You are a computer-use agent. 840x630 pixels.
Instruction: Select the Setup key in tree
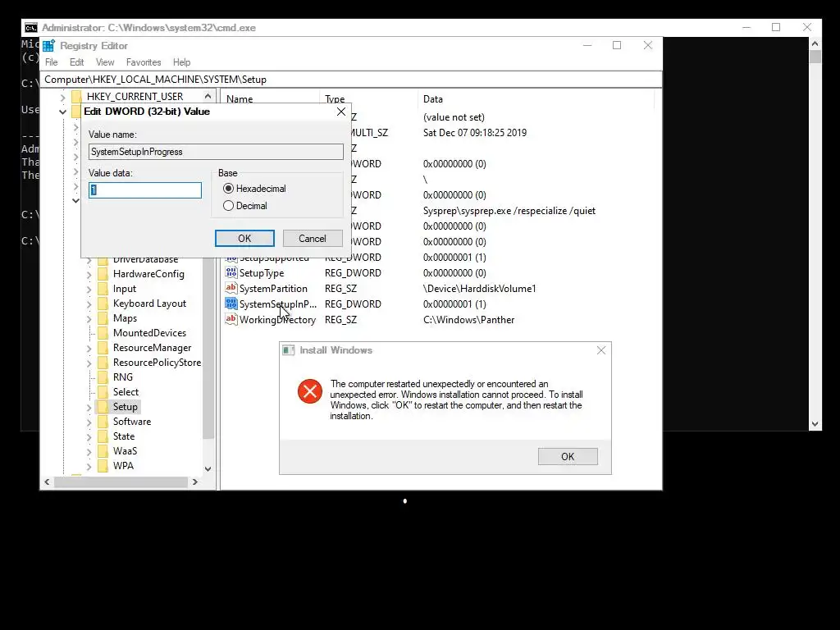(125, 407)
